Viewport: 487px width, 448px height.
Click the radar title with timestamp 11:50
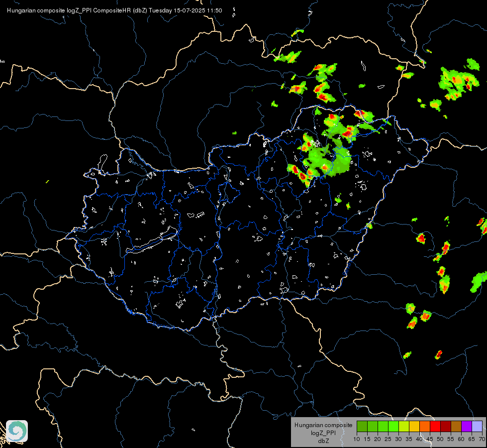(x=114, y=10)
